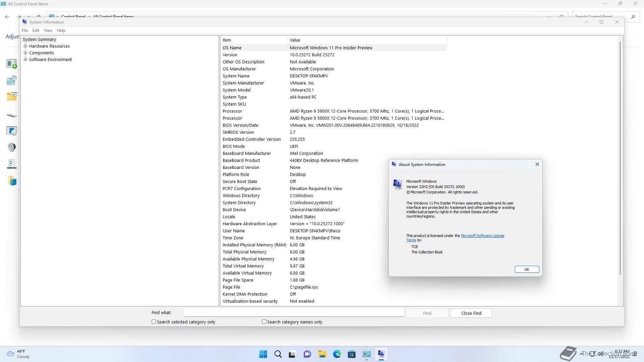
Task: Select the Time Zone row
Action: 334,238
